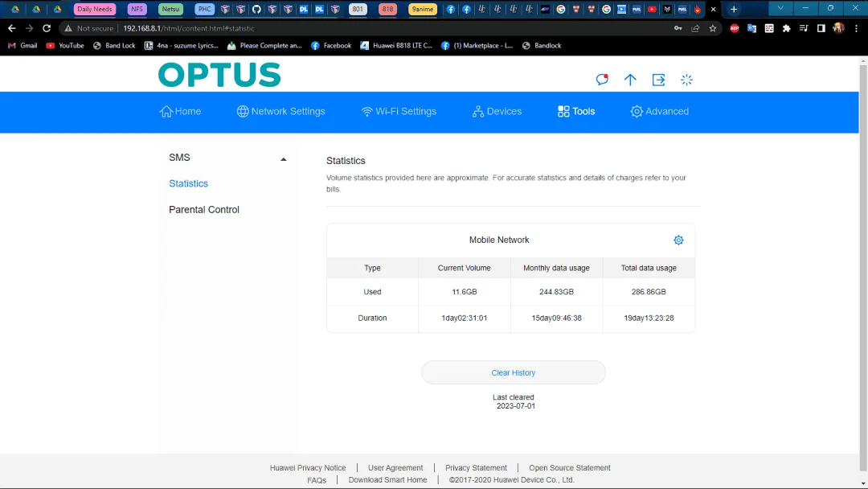Click browser forward arrow
Screen dimensions: 868x489
point(29,28)
